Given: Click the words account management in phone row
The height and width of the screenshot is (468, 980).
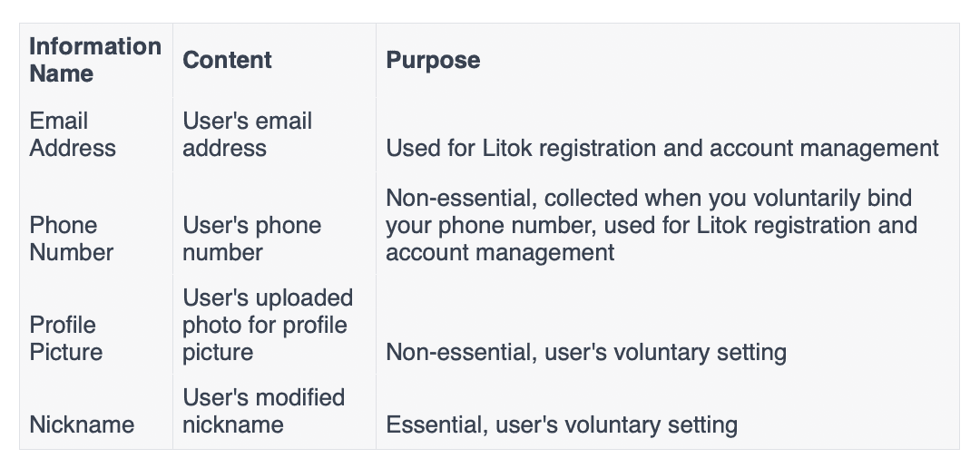Looking at the screenshot, I should (x=500, y=252).
